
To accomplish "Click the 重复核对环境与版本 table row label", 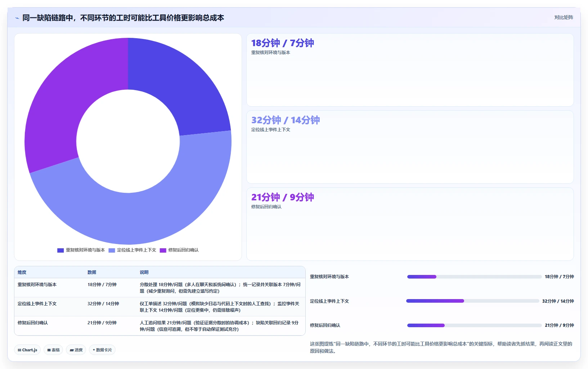I will (x=37, y=285).
